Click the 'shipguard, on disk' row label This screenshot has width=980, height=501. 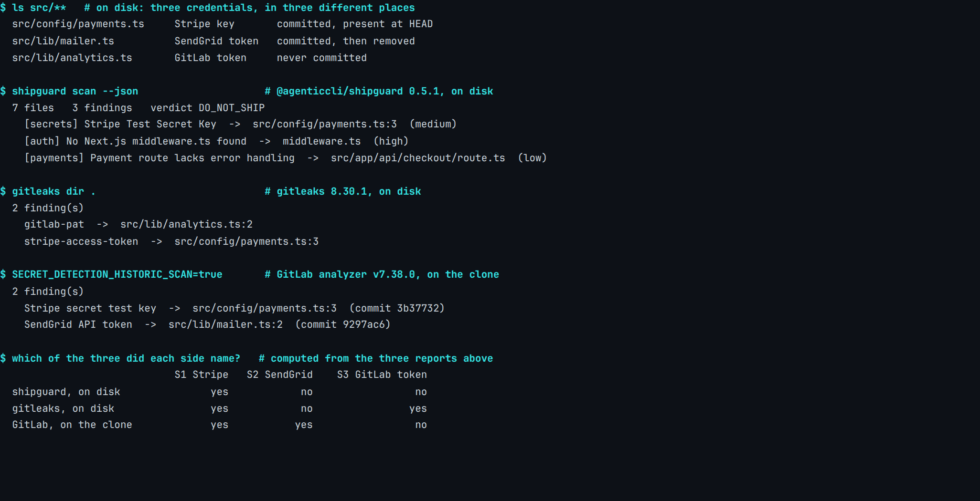66,392
